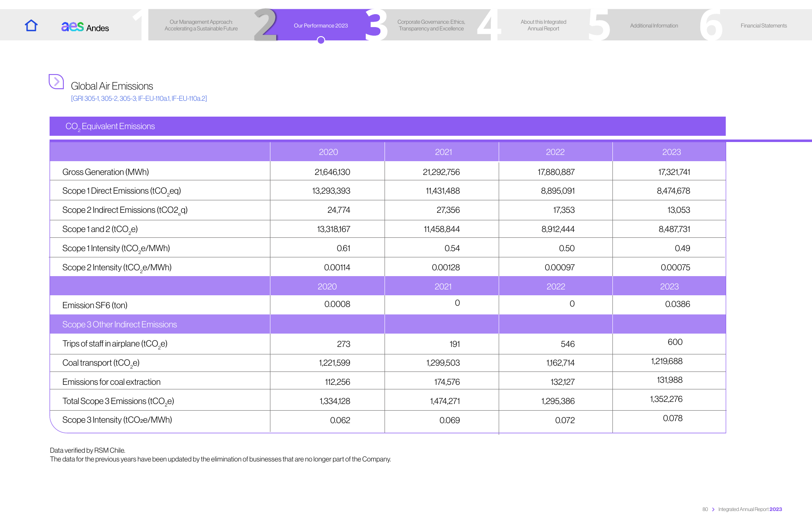Viewport: 812px width, 531px height.
Task: Click the home icon in the header
Action: [x=31, y=26]
